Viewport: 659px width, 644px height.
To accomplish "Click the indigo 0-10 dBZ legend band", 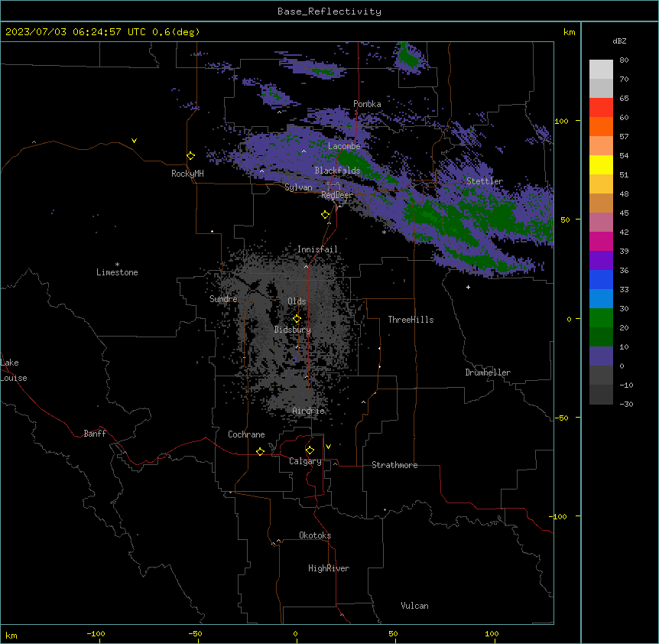I will 601,356.
